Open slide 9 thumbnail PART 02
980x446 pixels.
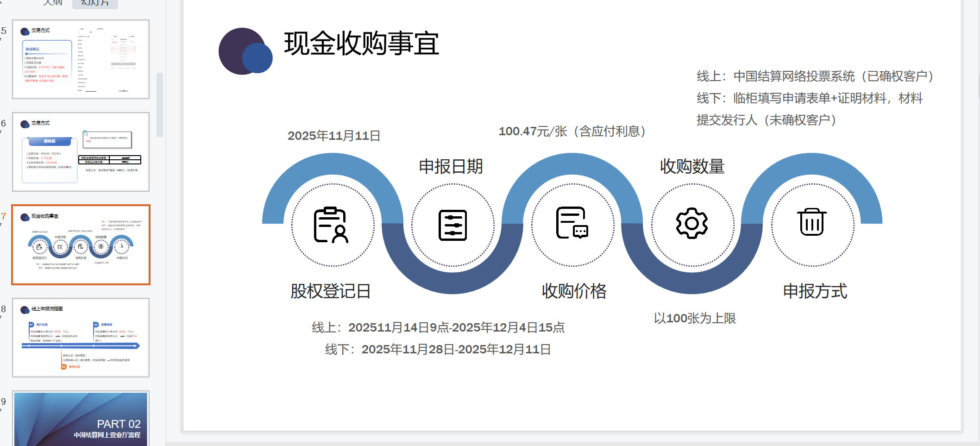pyautogui.click(x=81, y=419)
